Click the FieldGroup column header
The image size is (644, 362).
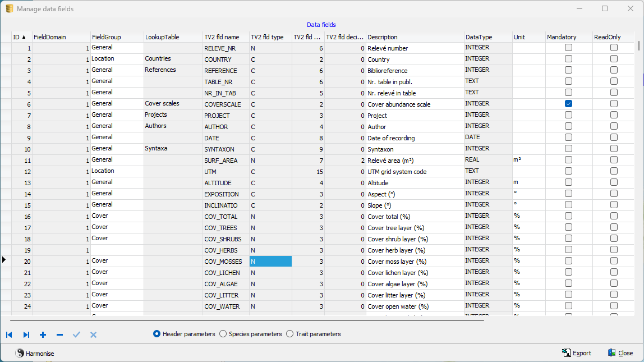tap(107, 37)
